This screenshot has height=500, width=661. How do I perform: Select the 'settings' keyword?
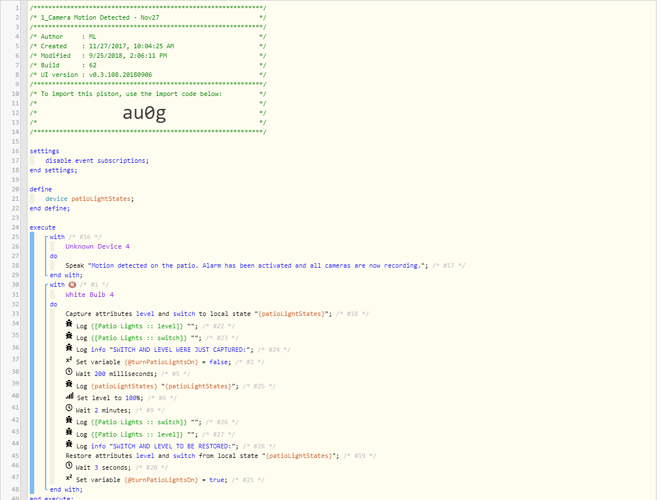click(x=44, y=151)
